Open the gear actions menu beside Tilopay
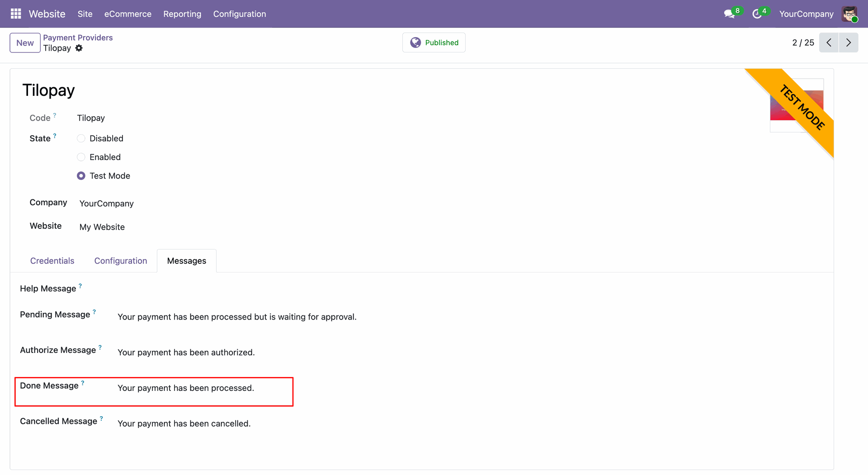Image resolution: width=868 pixels, height=475 pixels. (79, 48)
